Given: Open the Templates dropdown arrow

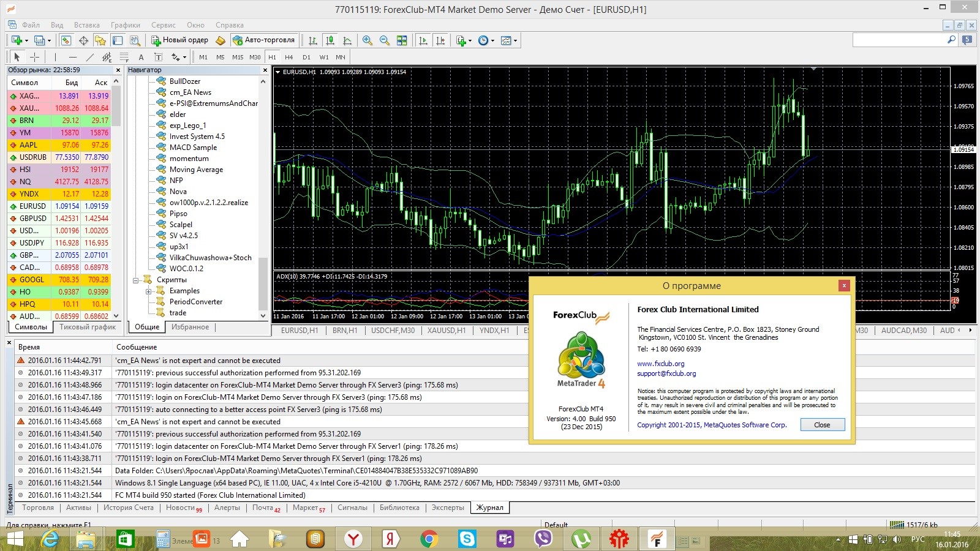Looking at the screenshot, I should tap(515, 41).
